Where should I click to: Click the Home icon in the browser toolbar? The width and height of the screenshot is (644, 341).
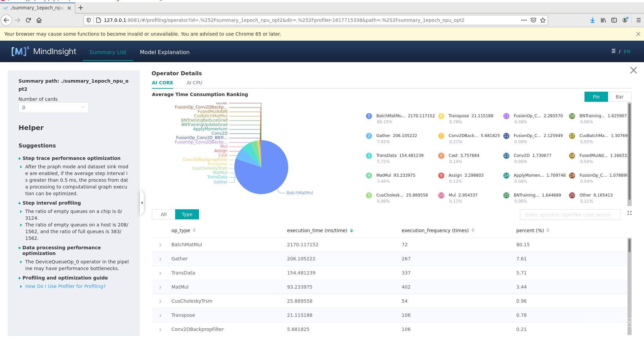[39, 20]
